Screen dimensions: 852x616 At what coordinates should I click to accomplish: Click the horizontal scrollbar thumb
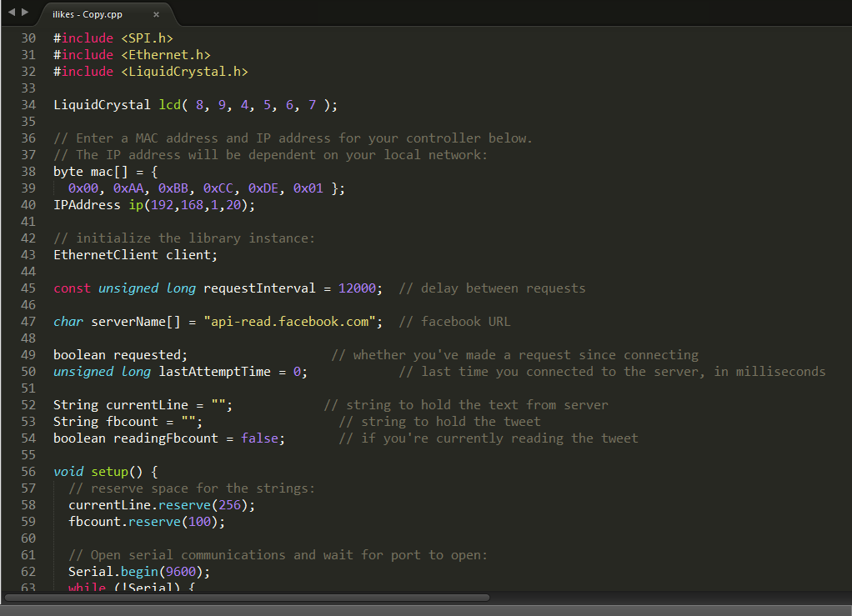point(247,597)
